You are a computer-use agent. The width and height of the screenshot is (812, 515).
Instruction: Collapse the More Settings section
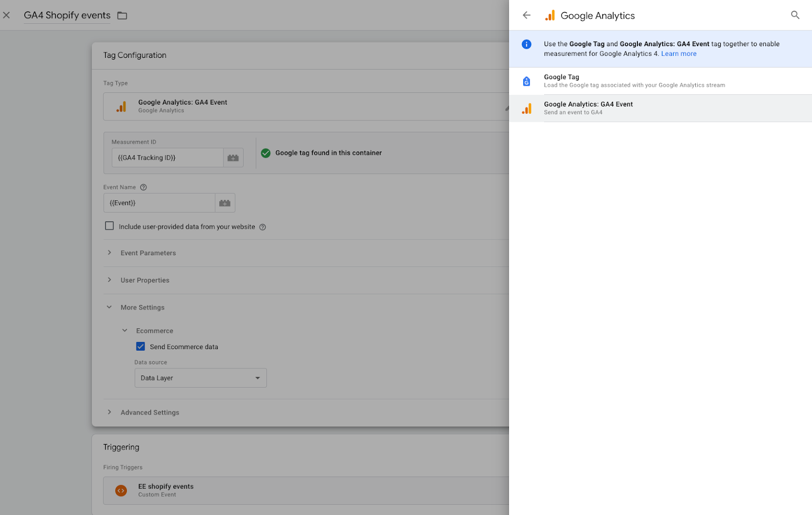142,307
